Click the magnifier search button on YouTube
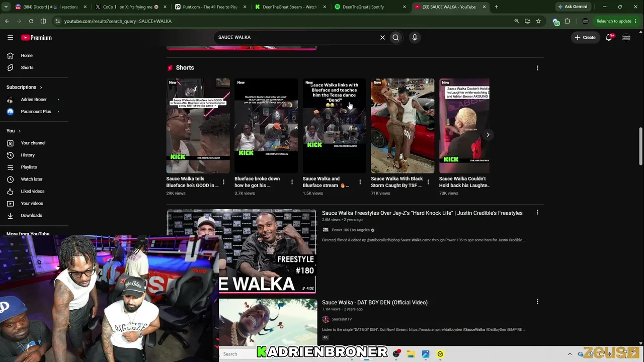This screenshot has width=644, height=362. (396, 37)
